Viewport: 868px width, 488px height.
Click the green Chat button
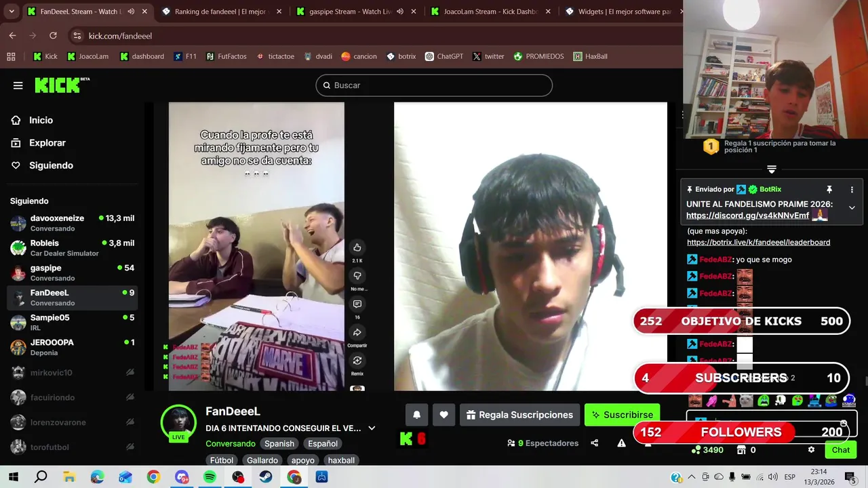click(840, 450)
